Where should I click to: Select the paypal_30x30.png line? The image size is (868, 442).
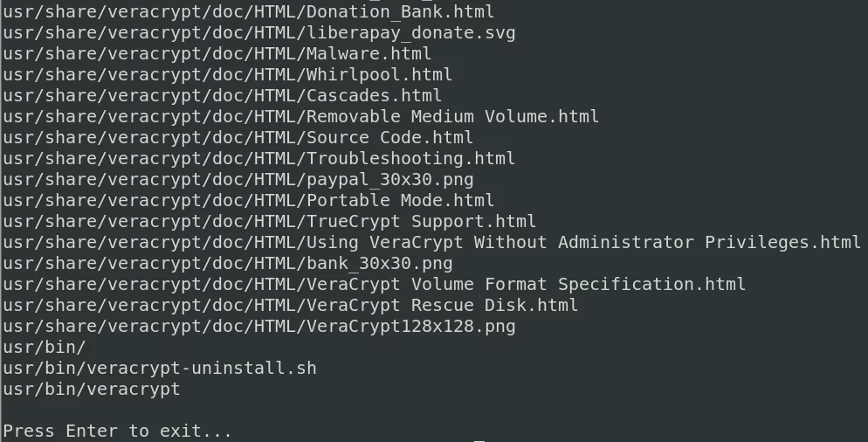tap(238, 180)
